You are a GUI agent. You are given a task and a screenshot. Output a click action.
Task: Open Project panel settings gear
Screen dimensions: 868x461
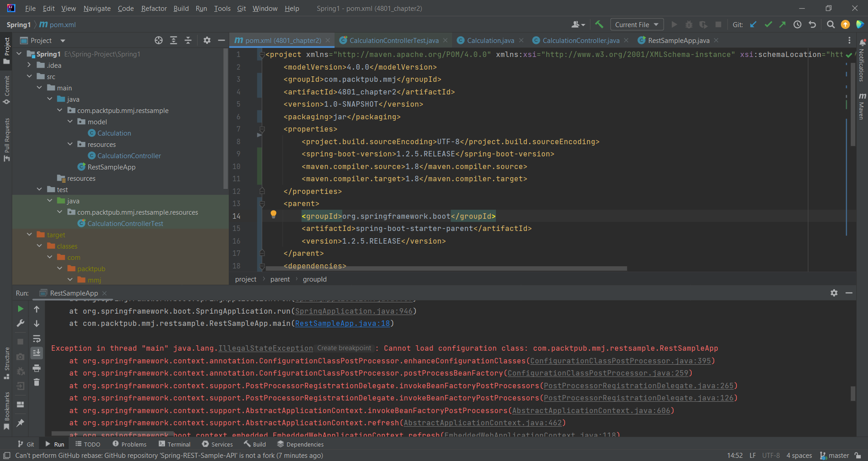click(x=207, y=40)
